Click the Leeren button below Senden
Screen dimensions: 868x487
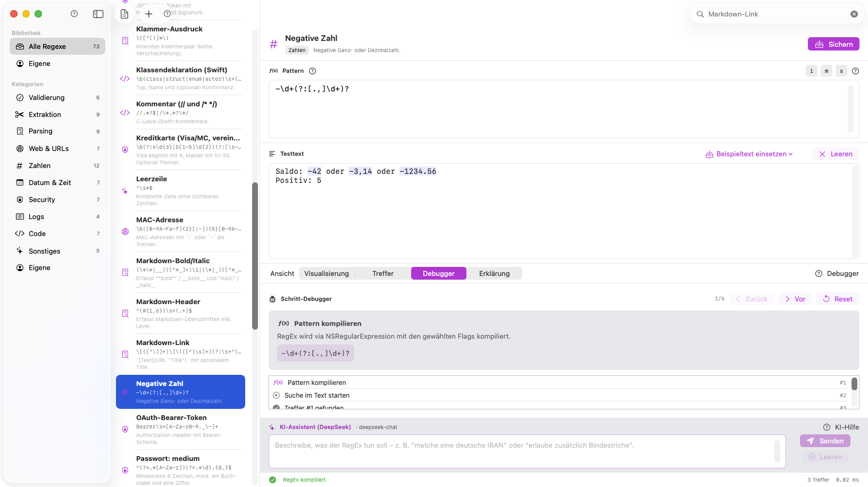coord(825,457)
